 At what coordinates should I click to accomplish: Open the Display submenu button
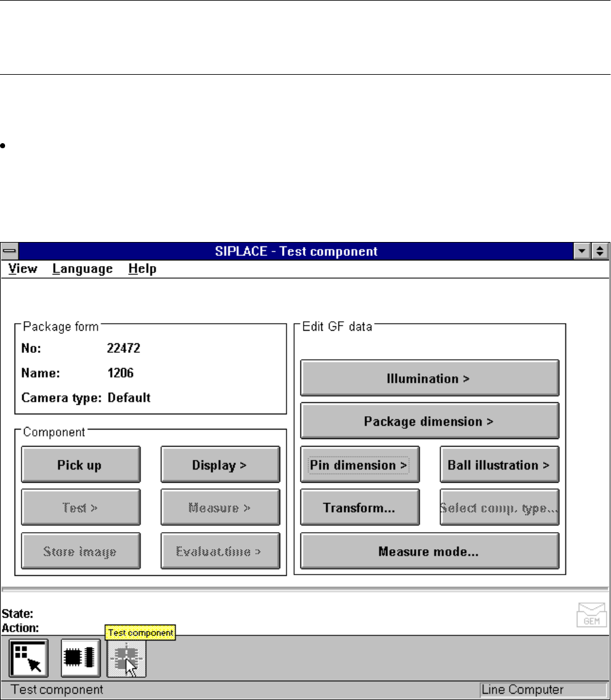[220, 464]
